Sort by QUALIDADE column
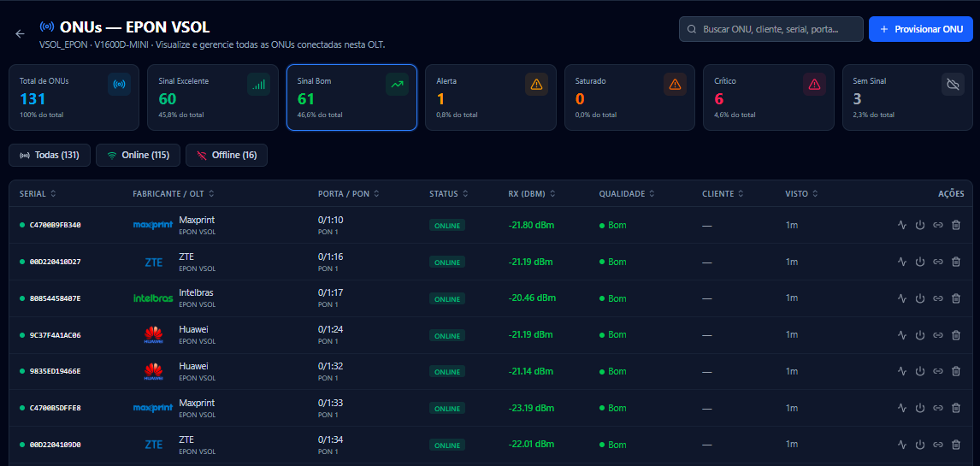 (x=627, y=193)
